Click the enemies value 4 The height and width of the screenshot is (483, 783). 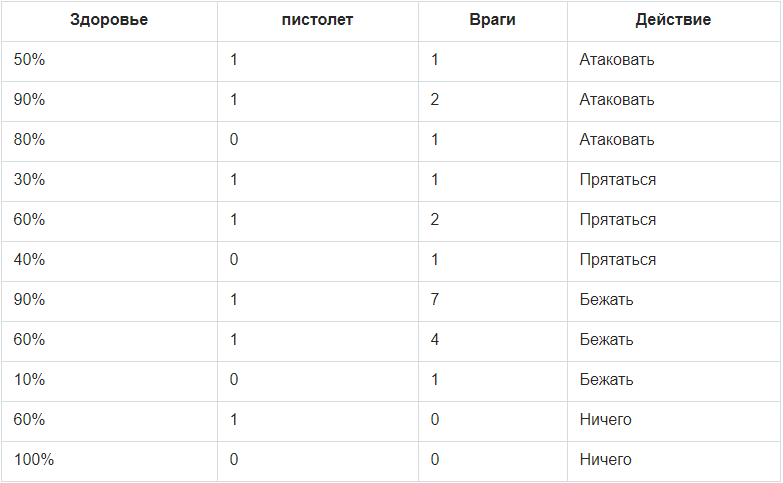point(435,339)
